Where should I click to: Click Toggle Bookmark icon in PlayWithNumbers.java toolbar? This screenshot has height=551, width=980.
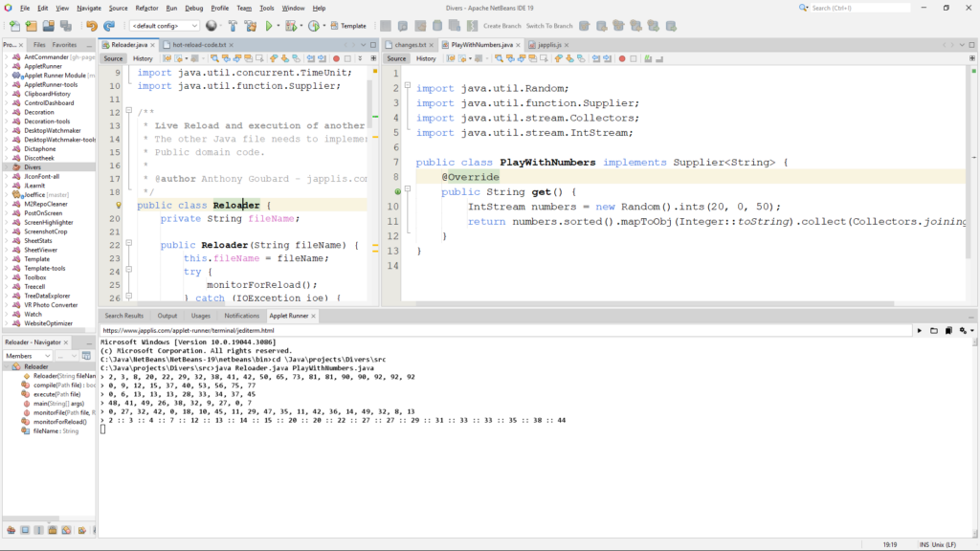pos(581,58)
